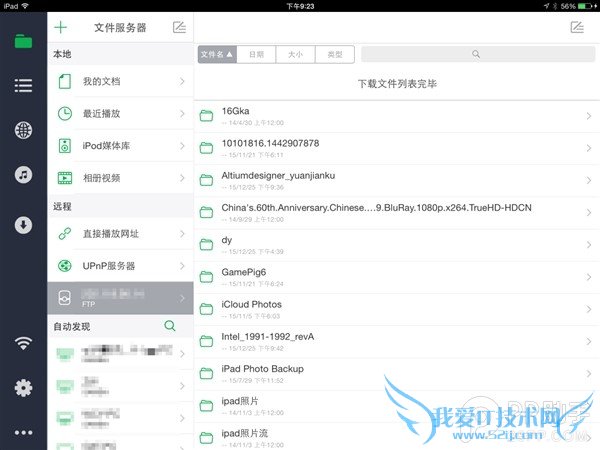Tap the folder icon of Altiumdesigner_yuanjianku
Screen dimensions: 600x450
[206, 180]
